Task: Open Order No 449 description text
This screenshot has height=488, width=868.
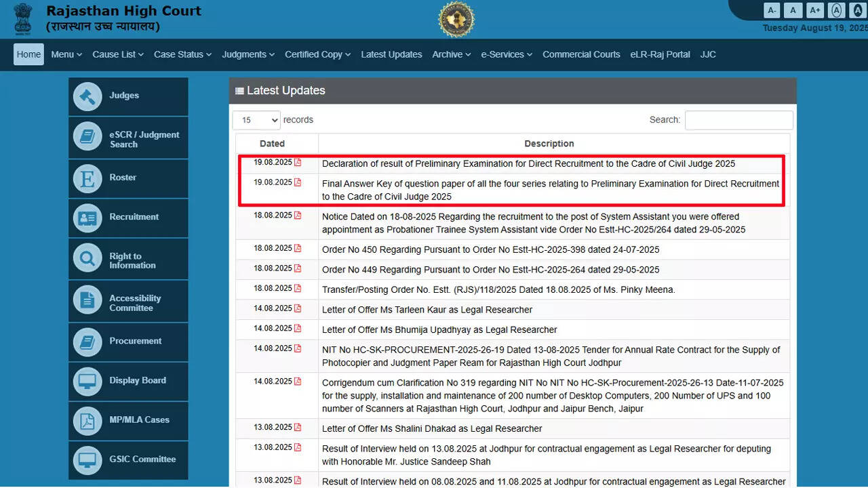Action: (490, 269)
